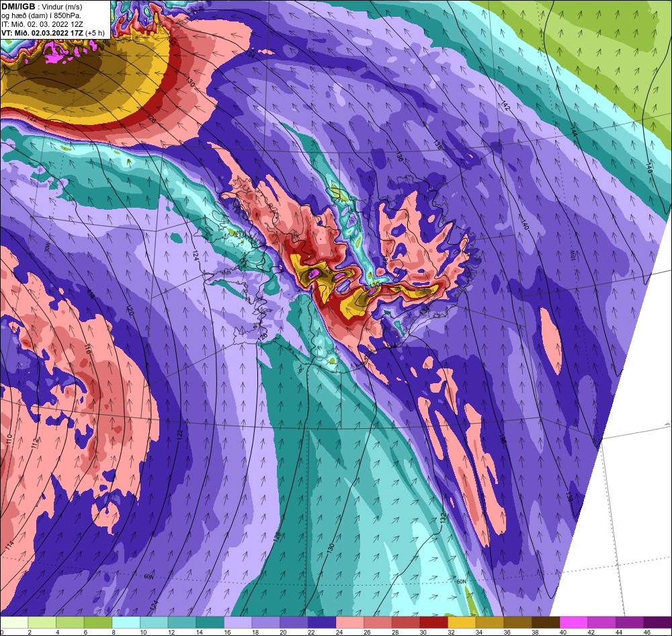Viewport: 672px width, 636px height.
Task: Select the legend value label '20'
Action: click(283, 632)
